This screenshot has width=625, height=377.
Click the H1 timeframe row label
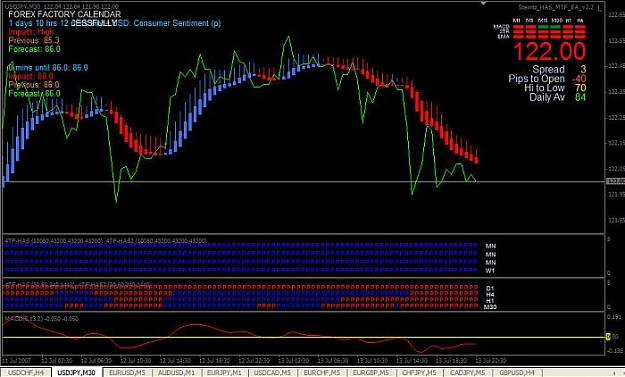coord(490,301)
